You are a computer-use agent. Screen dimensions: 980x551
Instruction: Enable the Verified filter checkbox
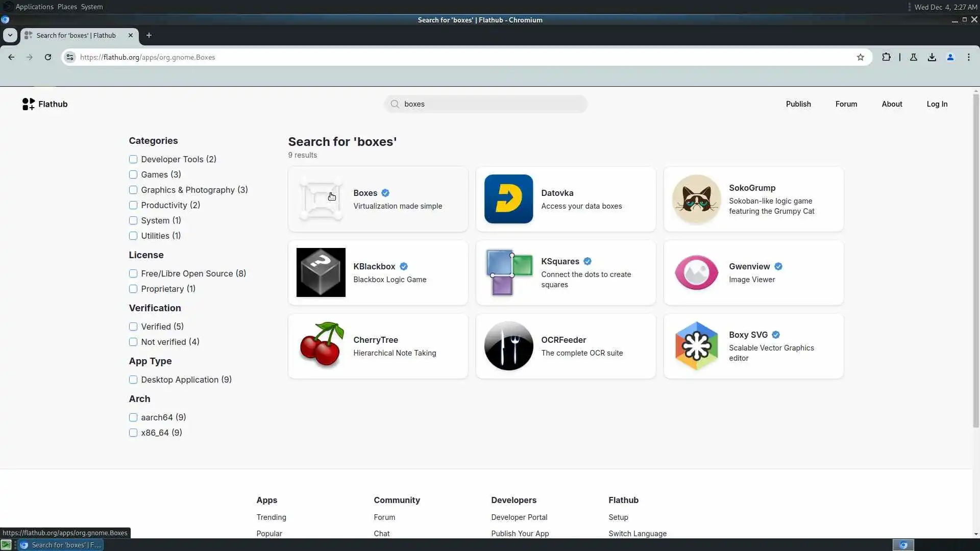click(x=133, y=327)
